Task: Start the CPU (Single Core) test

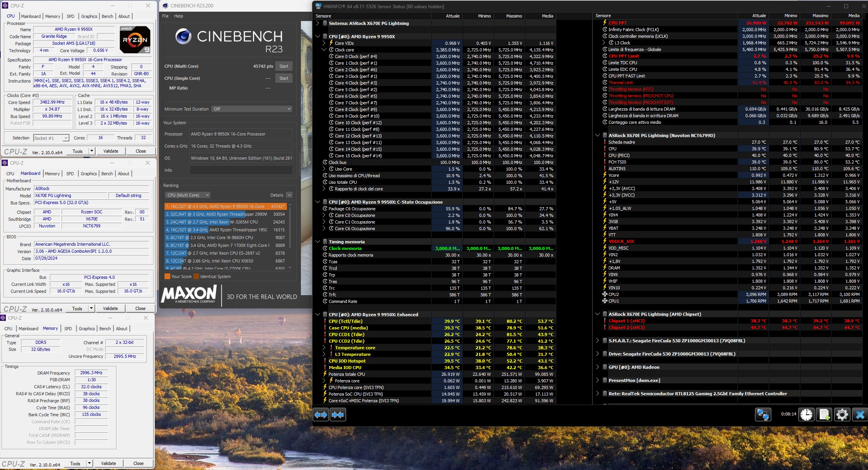Action: (284, 78)
